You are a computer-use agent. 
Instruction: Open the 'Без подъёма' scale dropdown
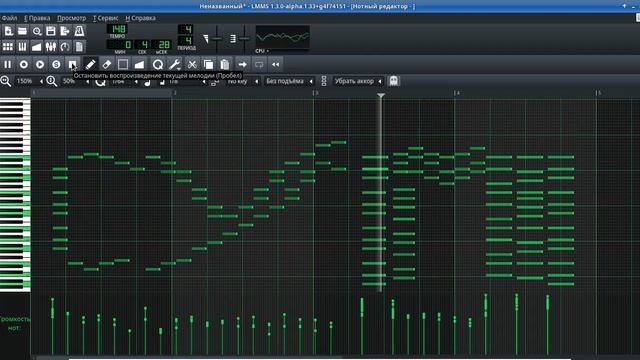(289, 81)
